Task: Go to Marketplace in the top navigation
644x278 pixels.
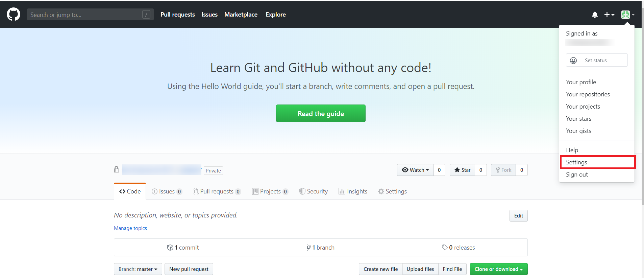Action: [x=241, y=15]
